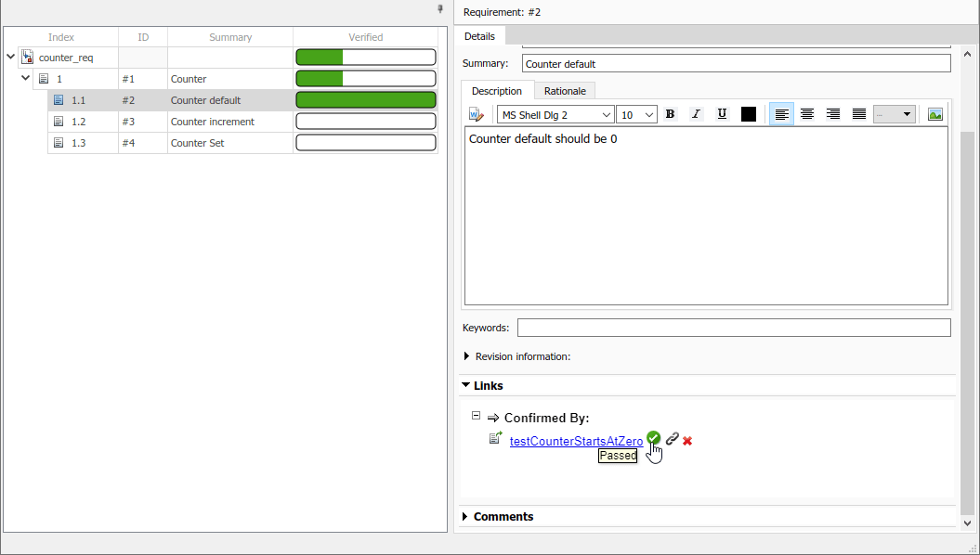Apply justify alignment to the description
This screenshot has height=555, width=980.
coord(858,113)
